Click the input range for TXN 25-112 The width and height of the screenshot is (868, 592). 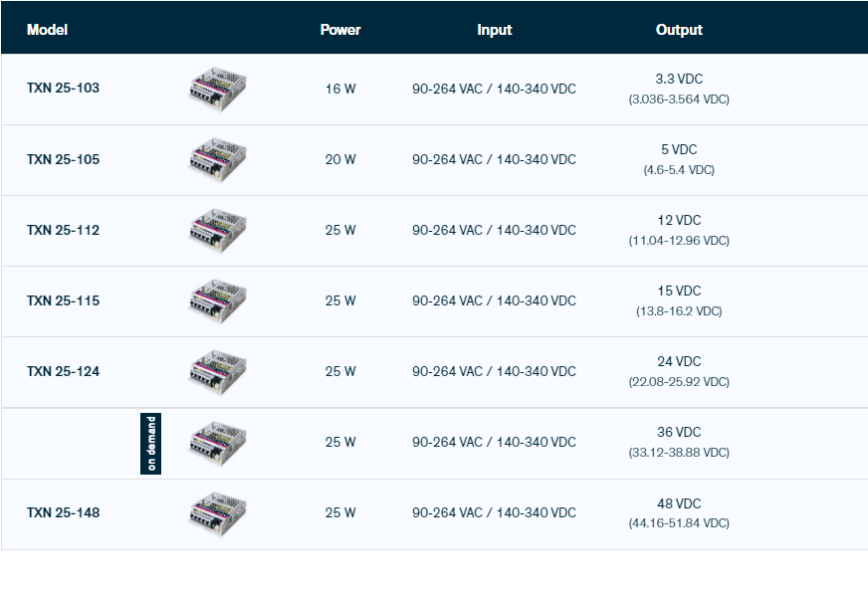pos(495,230)
